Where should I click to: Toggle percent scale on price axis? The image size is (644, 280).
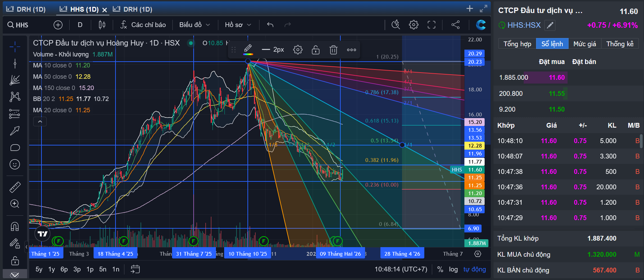pyautogui.click(x=440, y=269)
